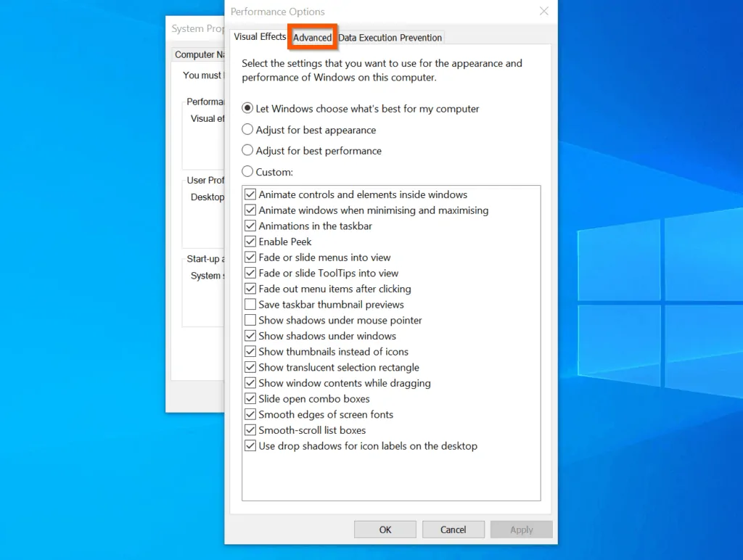Choose Adjust for best performance
Screen dimensions: 743x560
click(248, 151)
